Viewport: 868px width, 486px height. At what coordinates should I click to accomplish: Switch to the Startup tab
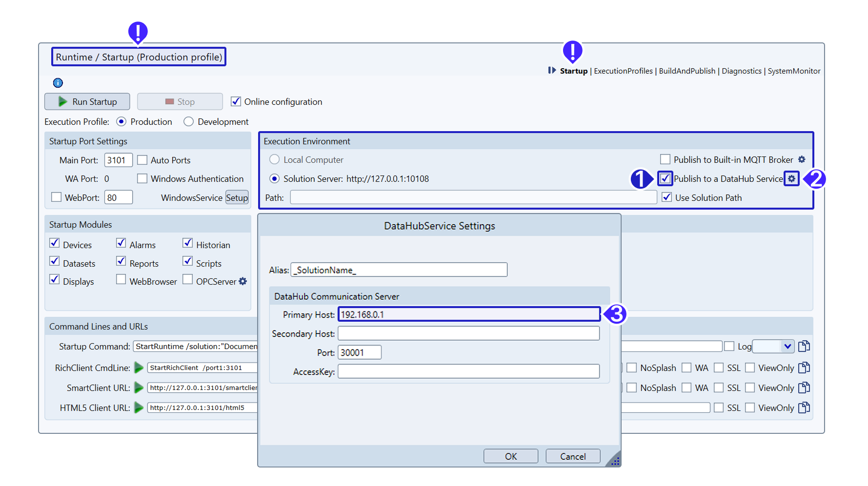[573, 71]
